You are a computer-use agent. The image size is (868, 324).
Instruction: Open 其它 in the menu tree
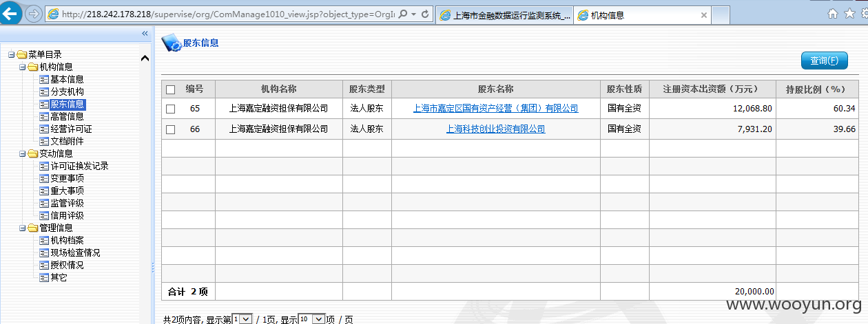tap(59, 277)
